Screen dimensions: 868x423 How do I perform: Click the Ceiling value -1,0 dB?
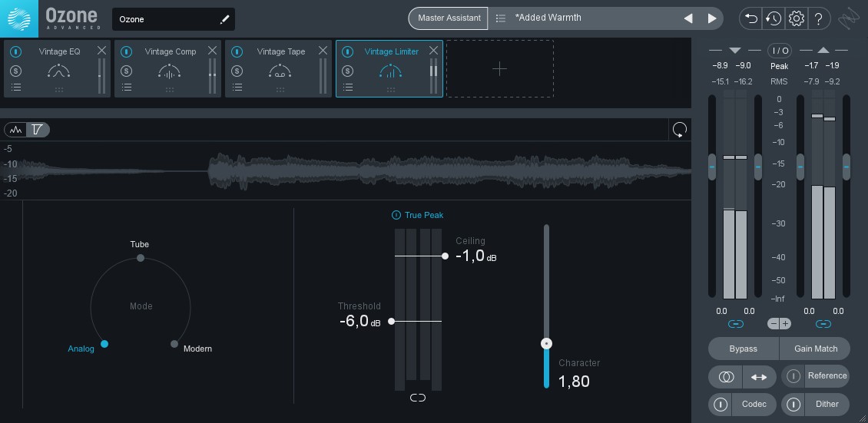coord(476,256)
